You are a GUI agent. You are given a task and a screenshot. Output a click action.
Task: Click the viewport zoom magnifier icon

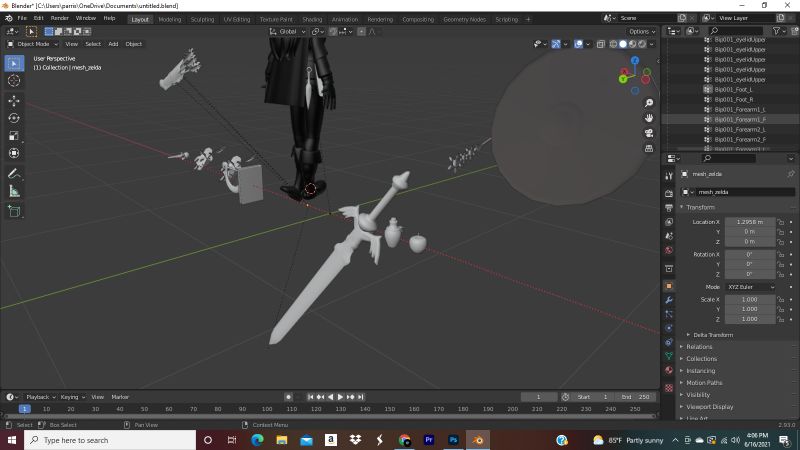click(649, 103)
